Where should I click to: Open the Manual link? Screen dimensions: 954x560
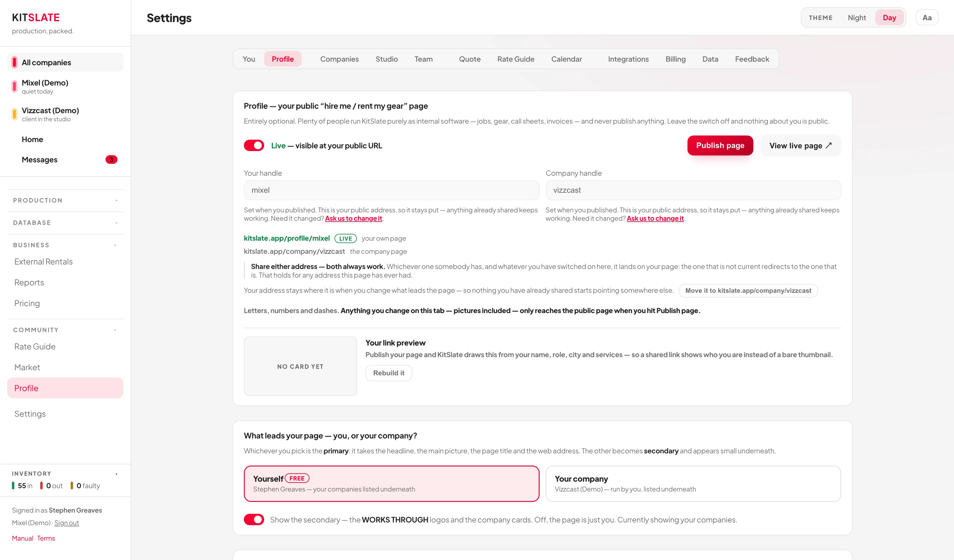[22, 539]
